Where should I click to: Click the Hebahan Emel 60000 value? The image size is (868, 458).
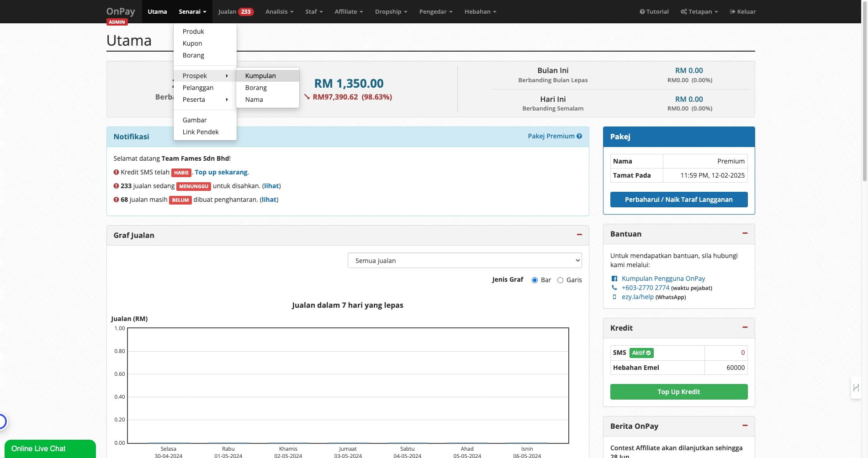[736, 368]
